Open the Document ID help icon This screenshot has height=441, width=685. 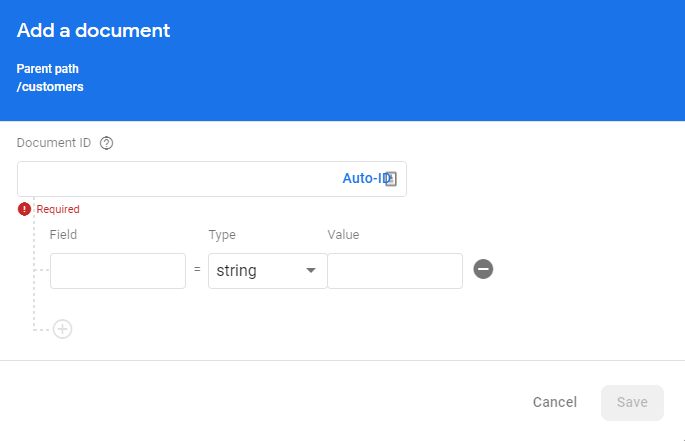[x=106, y=143]
